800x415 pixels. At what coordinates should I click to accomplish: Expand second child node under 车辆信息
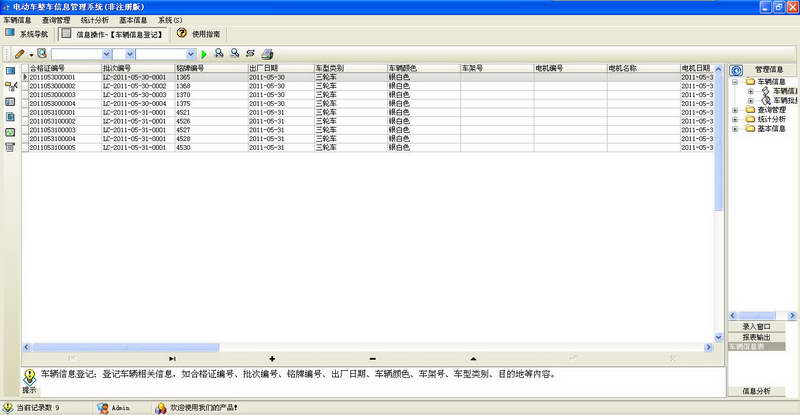pos(751,101)
